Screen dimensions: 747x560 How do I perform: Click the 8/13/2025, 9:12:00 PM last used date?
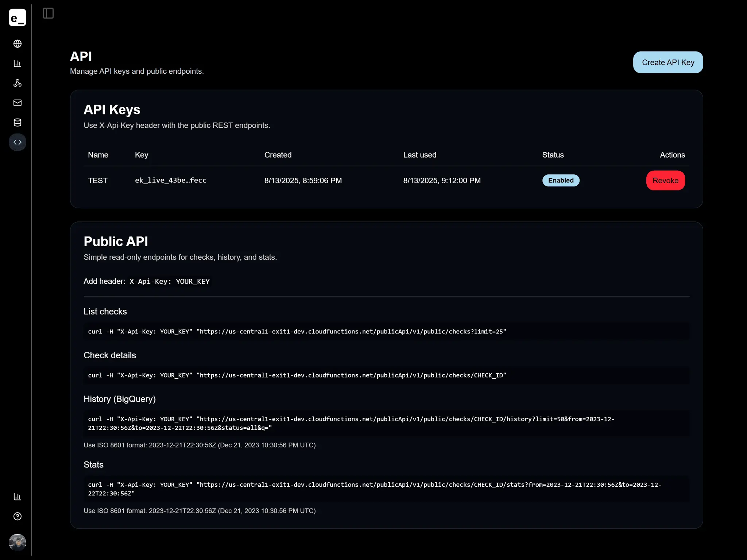[442, 181]
